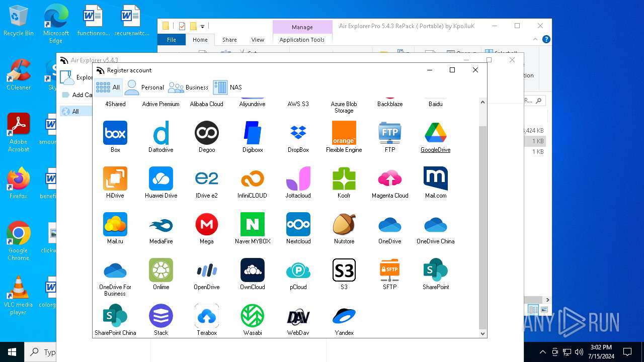
Task: Launch Adobe Acrobat desktop shortcut
Action: (19, 133)
